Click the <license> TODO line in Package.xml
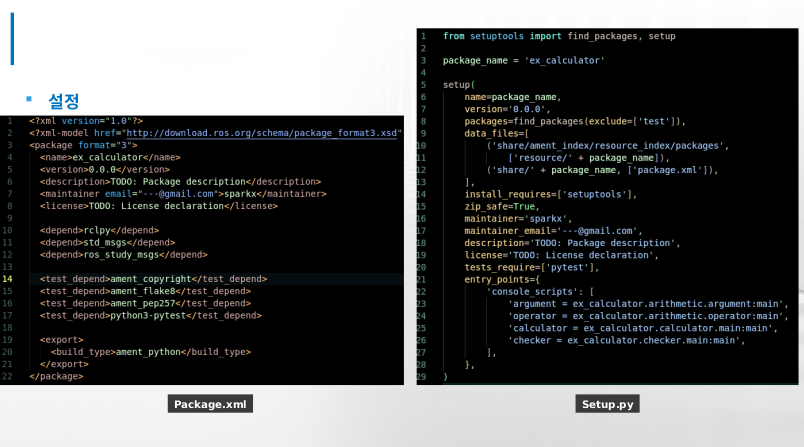Screen dimensions: 804x447 pos(159,206)
